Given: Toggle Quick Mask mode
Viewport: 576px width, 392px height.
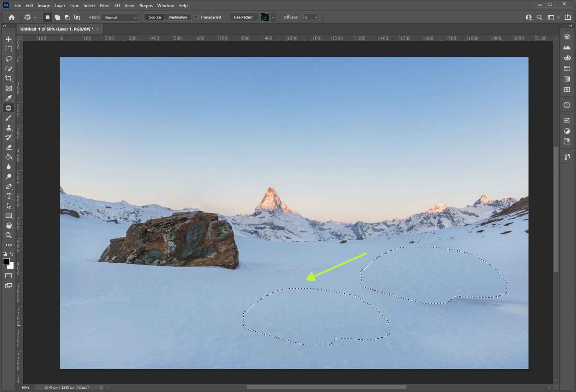Looking at the screenshot, I should click(x=9, y=276).
